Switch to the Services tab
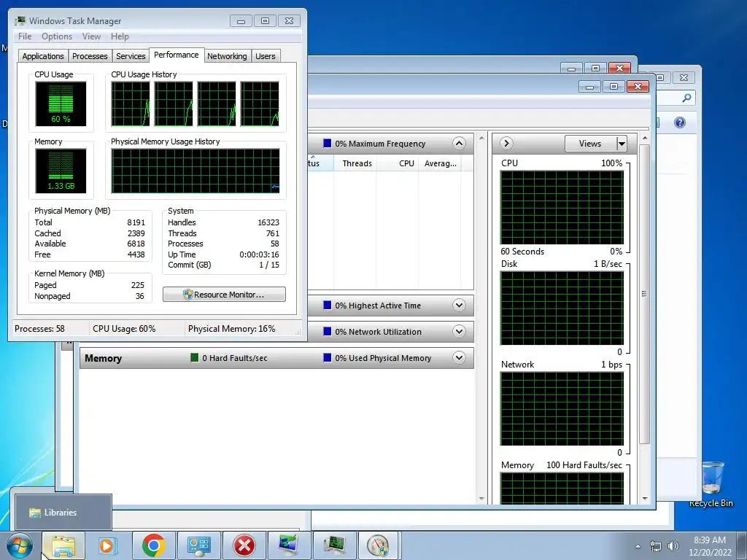Viewport: 747px width, 560px height. pos(131,56)
